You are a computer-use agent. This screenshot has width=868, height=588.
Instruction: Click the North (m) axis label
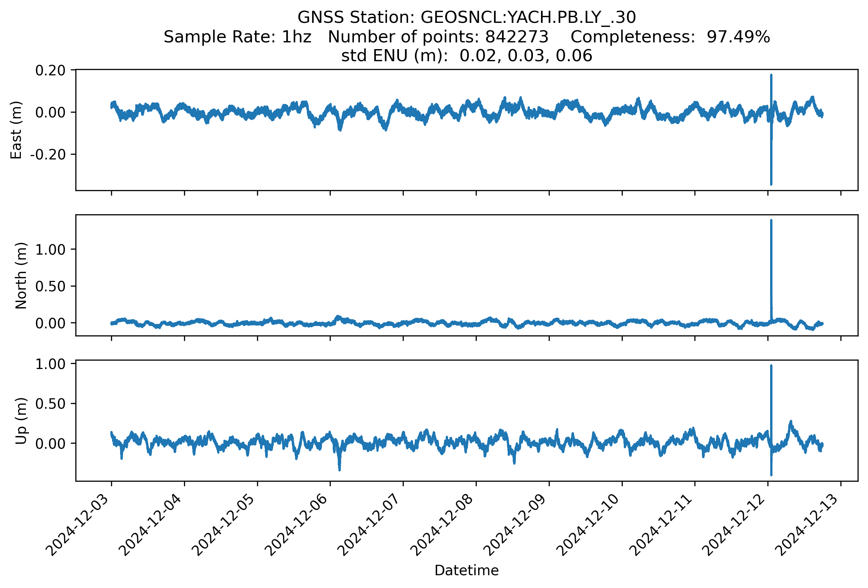[21, 275]
